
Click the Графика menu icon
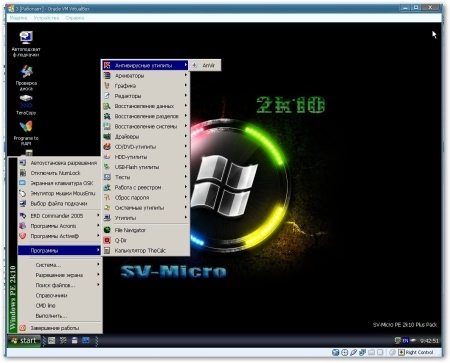(x=107, y=86)
